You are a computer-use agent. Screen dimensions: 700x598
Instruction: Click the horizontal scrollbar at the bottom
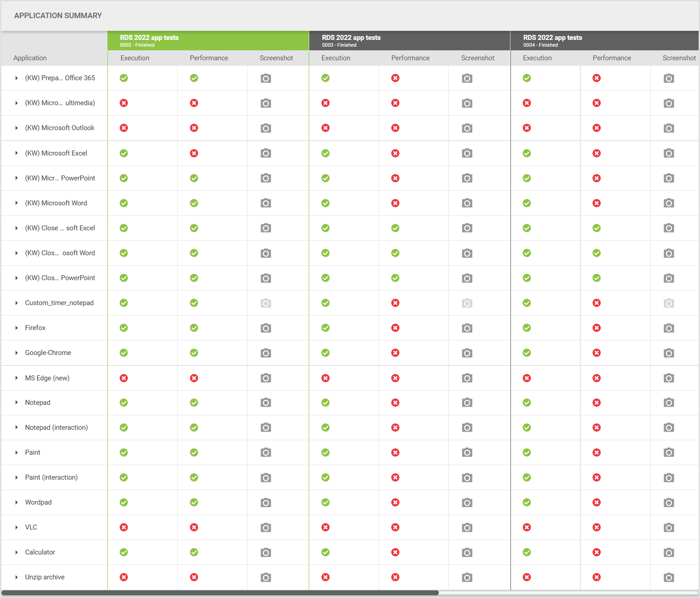pos(220,593)
